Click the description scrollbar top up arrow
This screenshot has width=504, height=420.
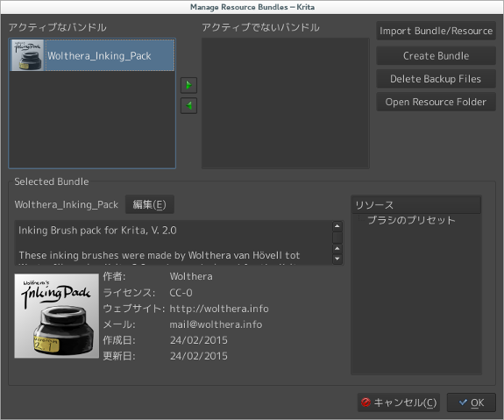tap(337, 226)
